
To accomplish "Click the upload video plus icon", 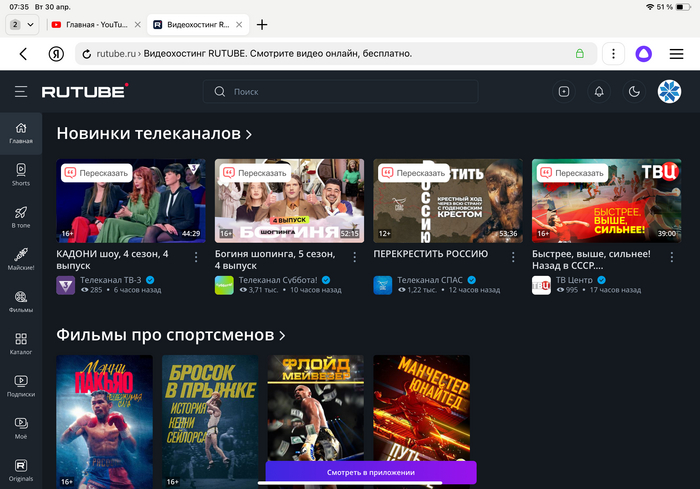I will 564,91.
